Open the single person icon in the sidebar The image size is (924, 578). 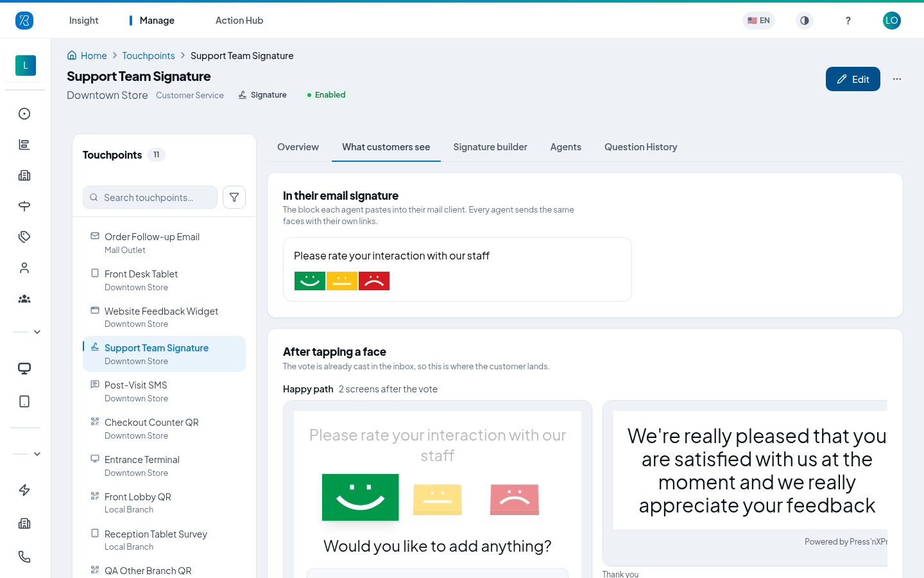24,268
